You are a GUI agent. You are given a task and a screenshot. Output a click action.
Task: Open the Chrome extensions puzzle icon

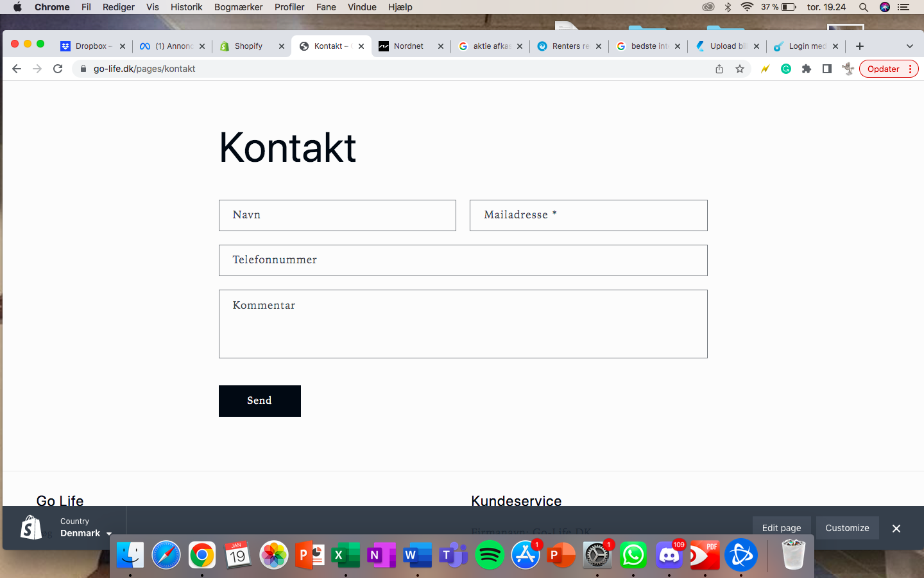807,69
